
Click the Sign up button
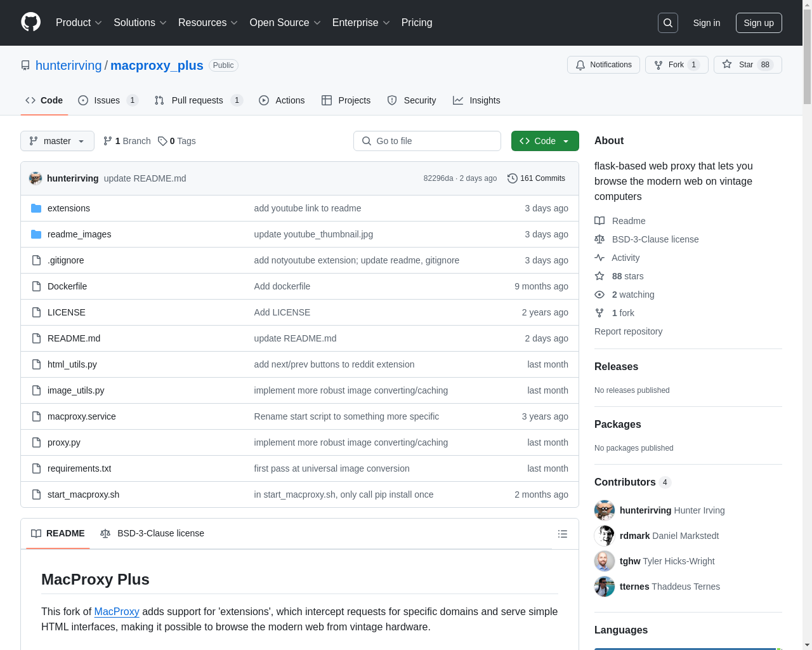759,23
